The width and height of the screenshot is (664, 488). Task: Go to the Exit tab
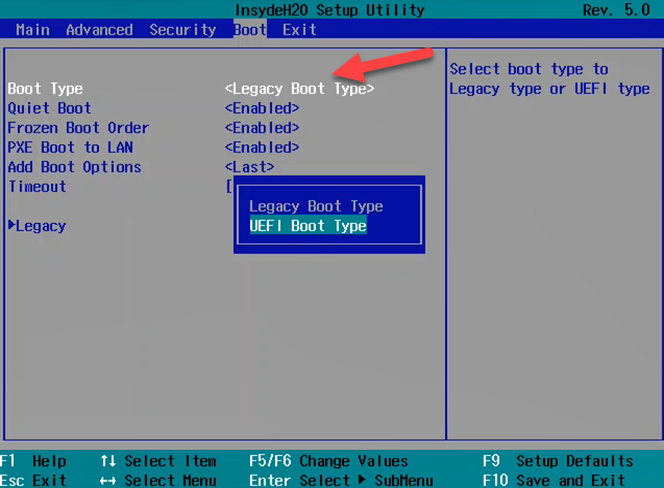[x=299, y=29]
